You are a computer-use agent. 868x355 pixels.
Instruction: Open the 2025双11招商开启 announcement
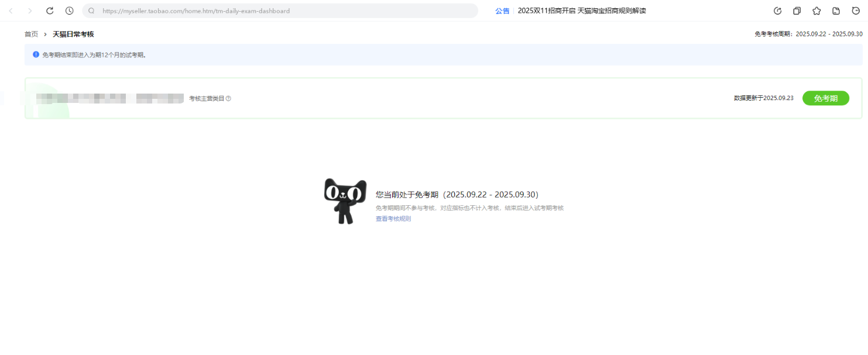coord(581,11)
